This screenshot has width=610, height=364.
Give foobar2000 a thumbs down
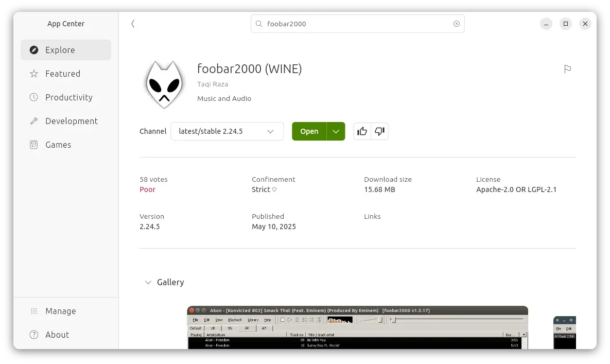pyautogui.click(x=380, y=131)
